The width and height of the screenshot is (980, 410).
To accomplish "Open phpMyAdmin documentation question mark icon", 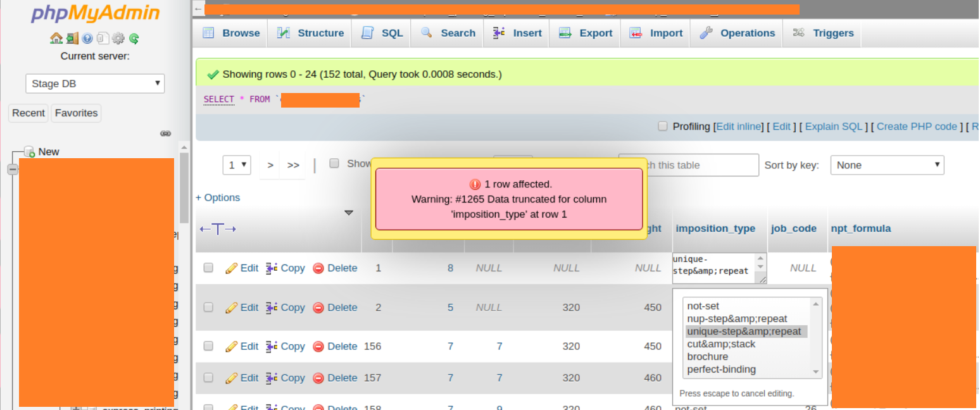I will click(x=87, y=38).
